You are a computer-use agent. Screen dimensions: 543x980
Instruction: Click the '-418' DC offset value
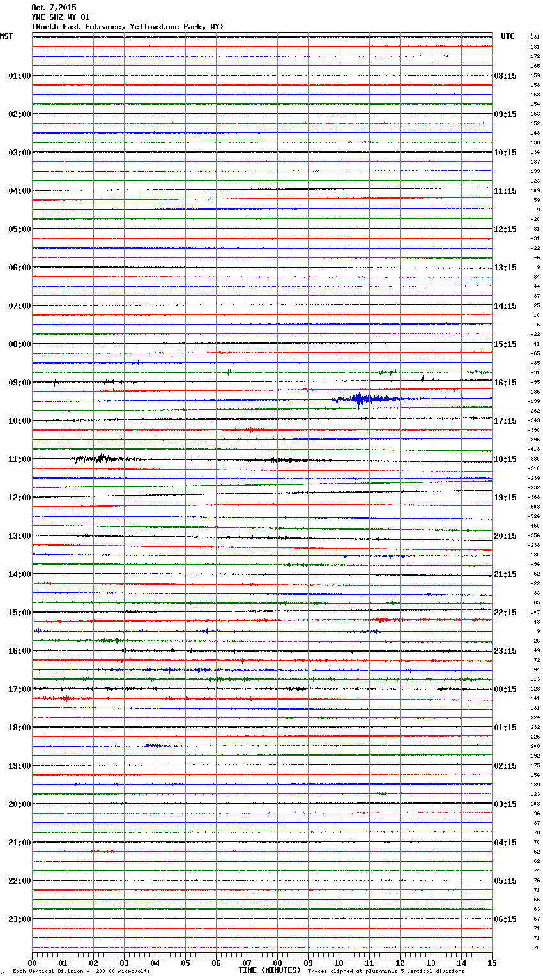point(533,450)
